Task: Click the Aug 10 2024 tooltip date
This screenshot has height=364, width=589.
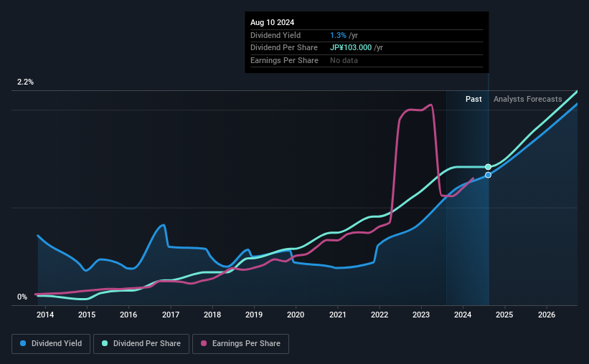Action: click(x=273, y=22)
